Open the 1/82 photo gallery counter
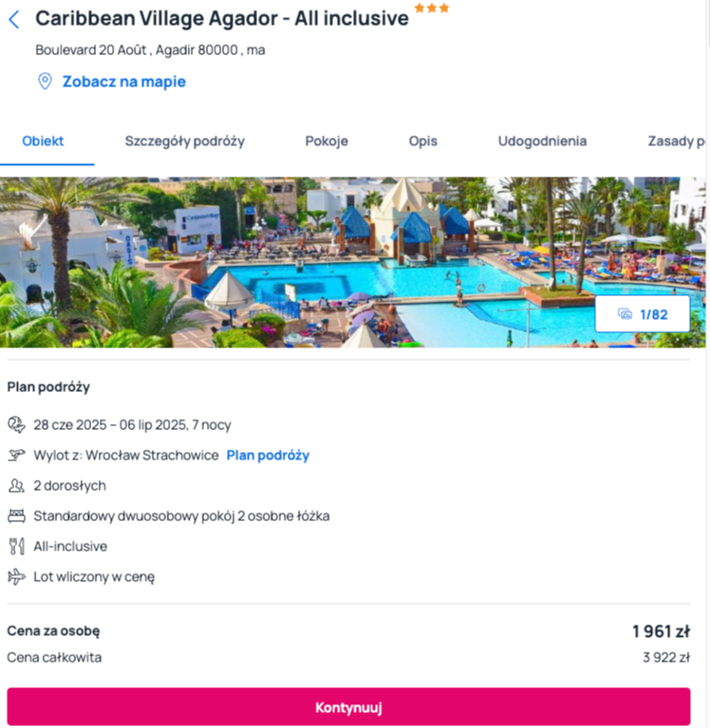 point(643,314)
